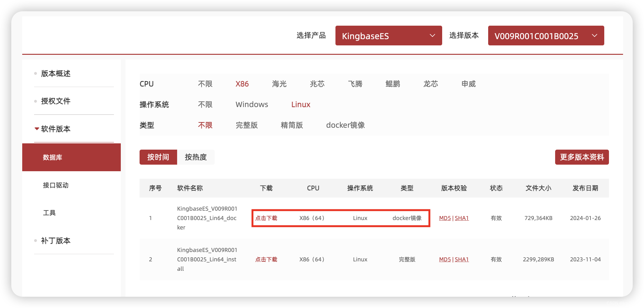Filter operating system by Windows

point(252,105)
